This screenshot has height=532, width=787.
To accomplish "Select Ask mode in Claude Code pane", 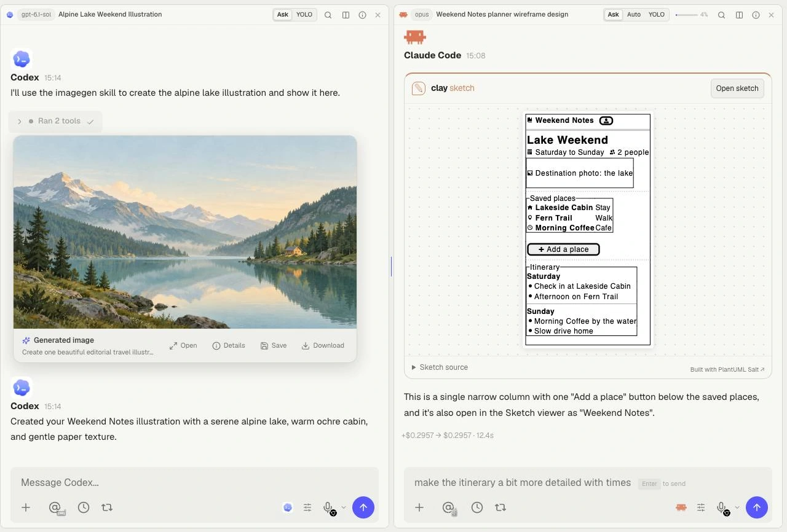I will point(614,15).
